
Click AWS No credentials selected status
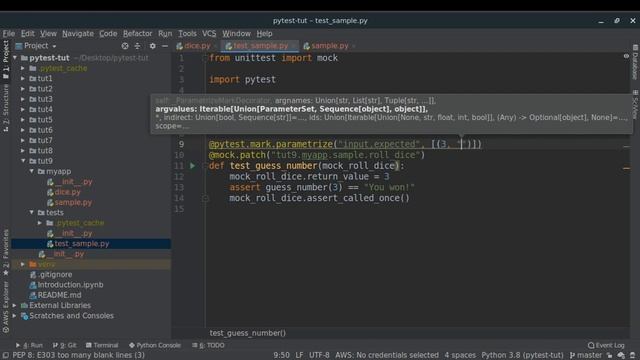(x=387, y=355)
